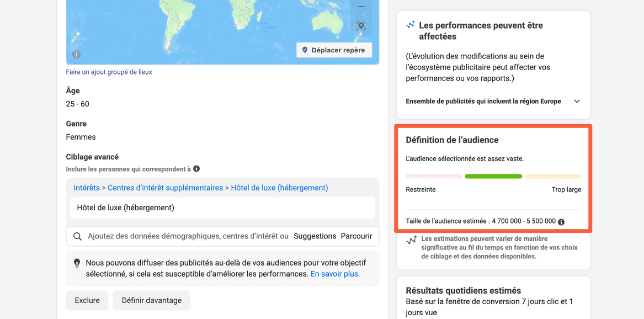This screenshot has height=319, width=644.
Task: Click the Les performances peuvent être affectées heading
Action: [x=481, y=31]
